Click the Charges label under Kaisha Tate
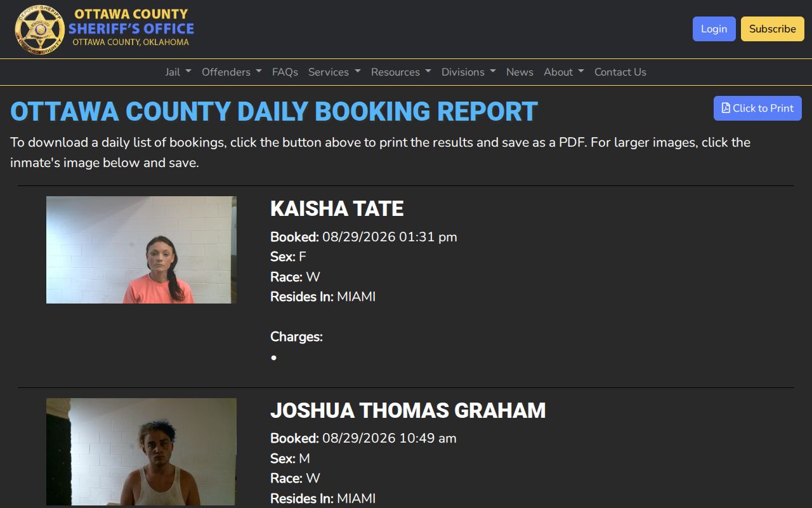 pyautogui.click(x=296, y=337)
